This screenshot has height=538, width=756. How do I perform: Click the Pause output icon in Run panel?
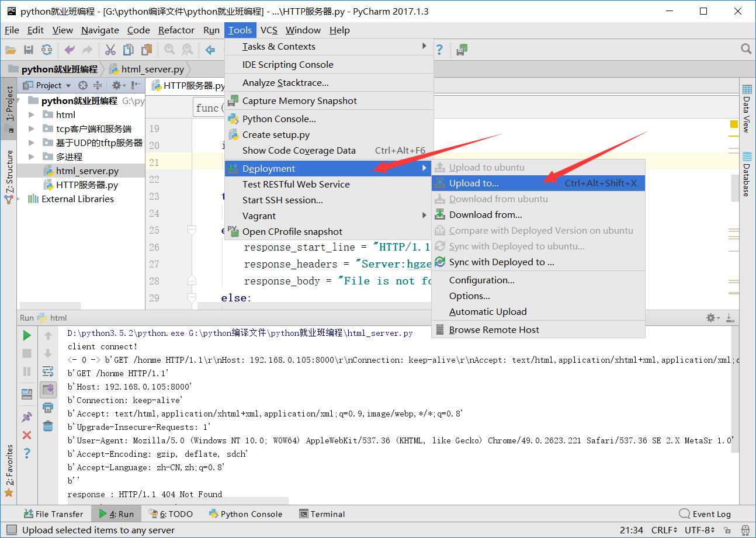tap(27, 372)
